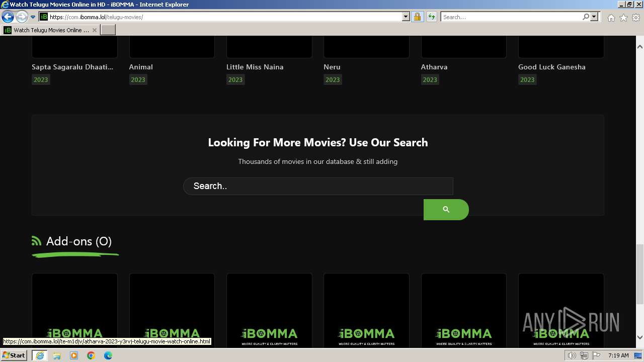Open Microsoft Edge taskbar icon
This screenshot has width=644, height=362.
pyautogui.click(x=108, y=355)
